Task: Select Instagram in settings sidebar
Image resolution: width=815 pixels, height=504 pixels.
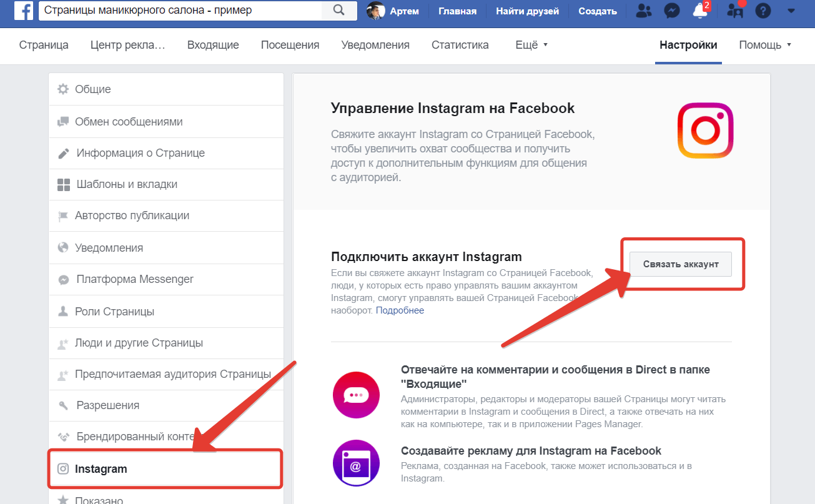Action: point(166,468)
